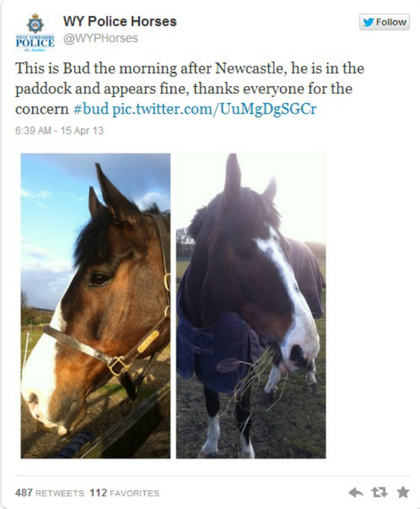Click the FAVORITES label
Image resolution: width=420 pixels, height=509 pixels.
point(135,493)
